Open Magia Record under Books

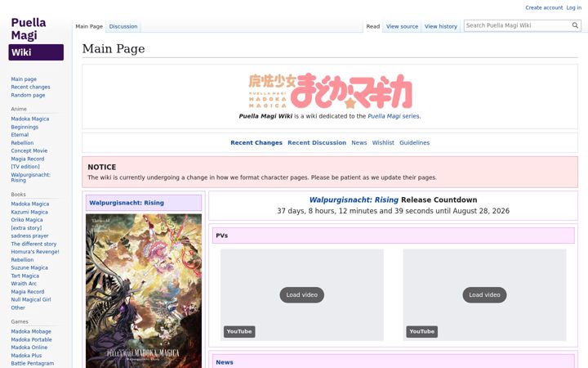pos(28,292)
